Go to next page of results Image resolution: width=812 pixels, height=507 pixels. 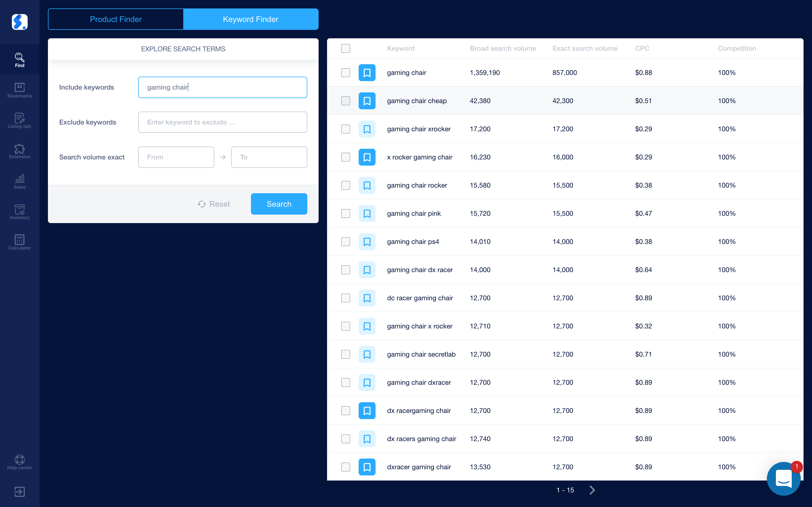(592, 490)
